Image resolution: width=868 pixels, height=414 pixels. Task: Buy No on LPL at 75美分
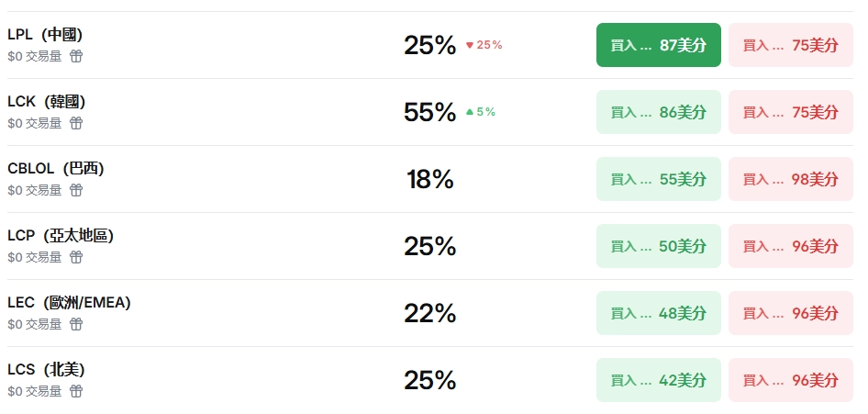point(790,45)
